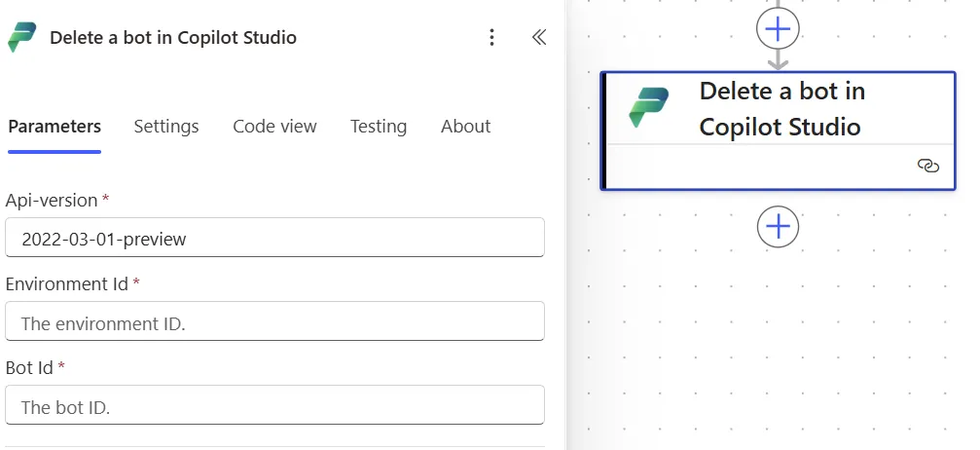980x450 pixels.
Task: Click the 'Api-version' field label
Action: click(x=52, y=201)
